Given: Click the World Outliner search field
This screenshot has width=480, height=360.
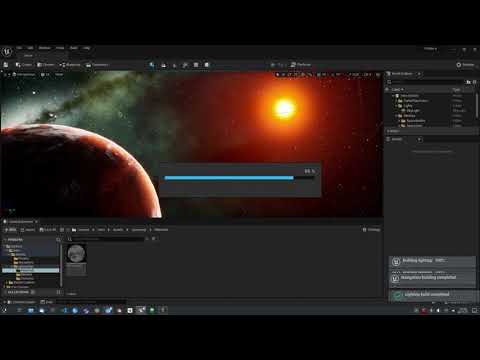Looking at the screenshot, I should pos(427,82).
